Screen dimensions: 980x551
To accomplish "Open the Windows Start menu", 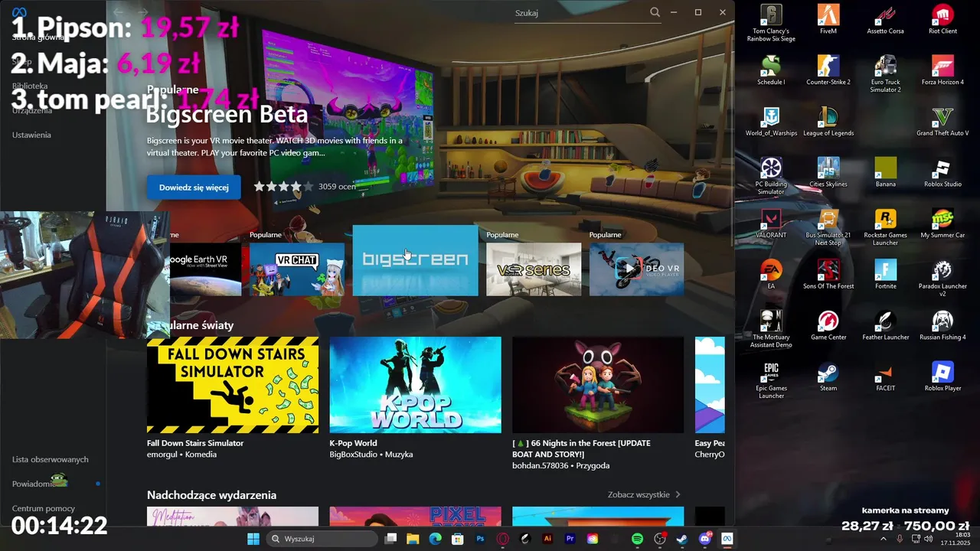I will (253, 539).
